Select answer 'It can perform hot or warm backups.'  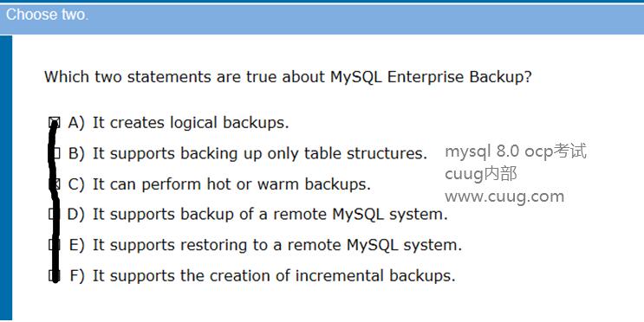231,184
